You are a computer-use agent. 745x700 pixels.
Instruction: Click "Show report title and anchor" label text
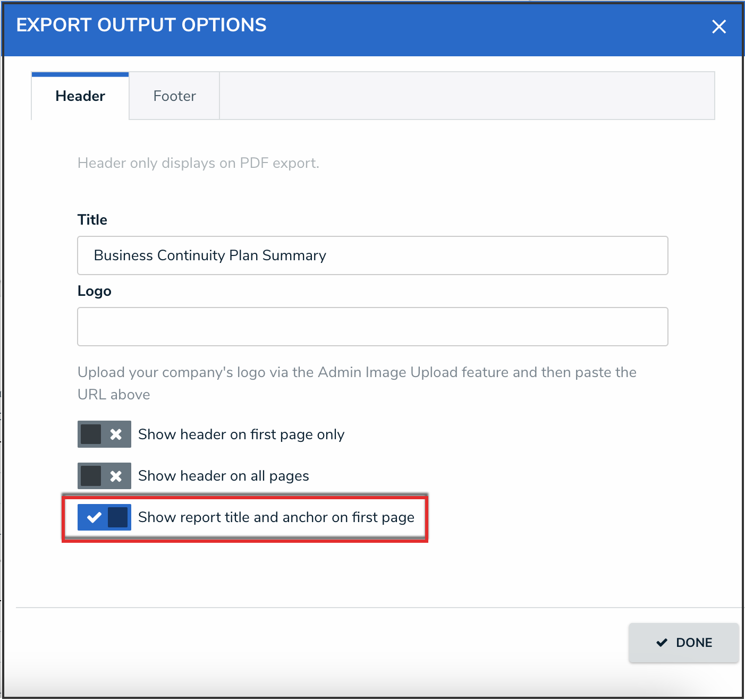click(276, 517)
